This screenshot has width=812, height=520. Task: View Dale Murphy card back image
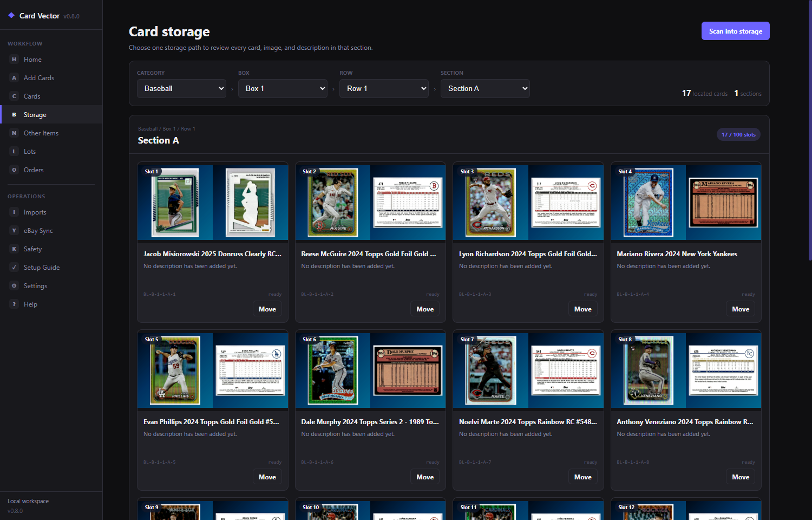coord(408,370)
